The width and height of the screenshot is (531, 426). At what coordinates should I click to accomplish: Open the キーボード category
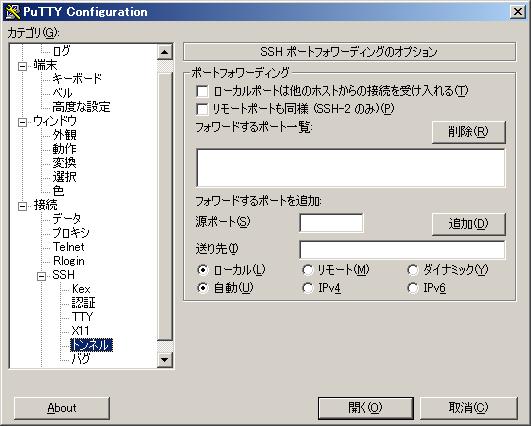[77, 79]
